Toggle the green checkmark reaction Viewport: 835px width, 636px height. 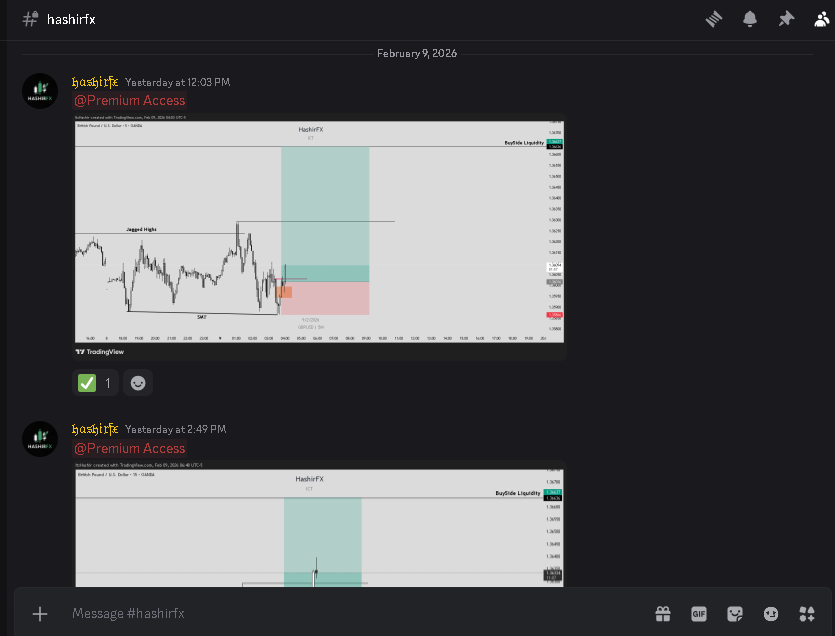click(95, 383)
